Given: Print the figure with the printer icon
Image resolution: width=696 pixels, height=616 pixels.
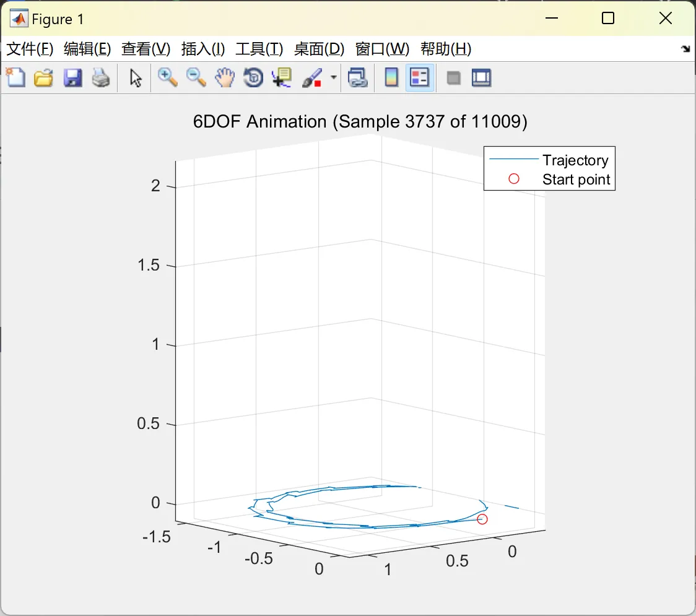Looking at the screenshot, I should 101,77.
